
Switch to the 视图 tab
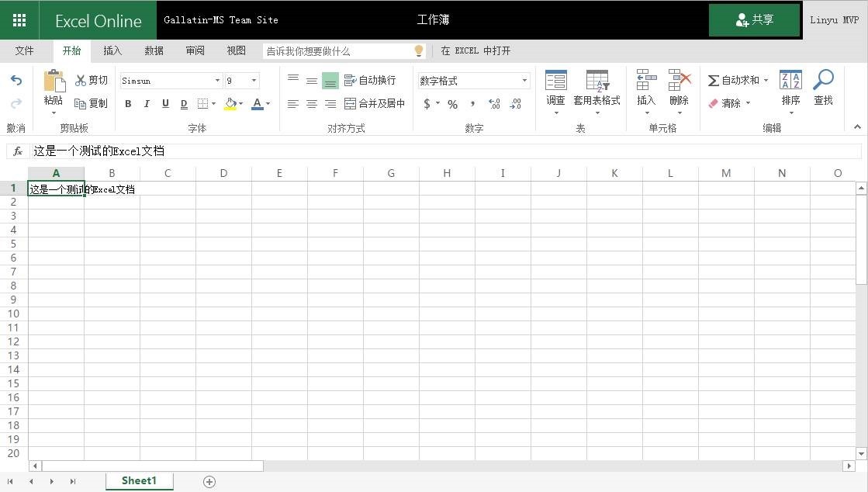237,51
